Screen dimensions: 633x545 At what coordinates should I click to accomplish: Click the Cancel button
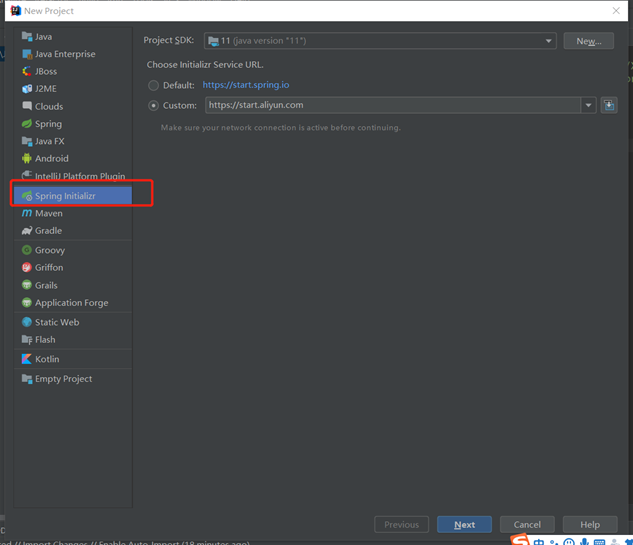coord(527,524)
